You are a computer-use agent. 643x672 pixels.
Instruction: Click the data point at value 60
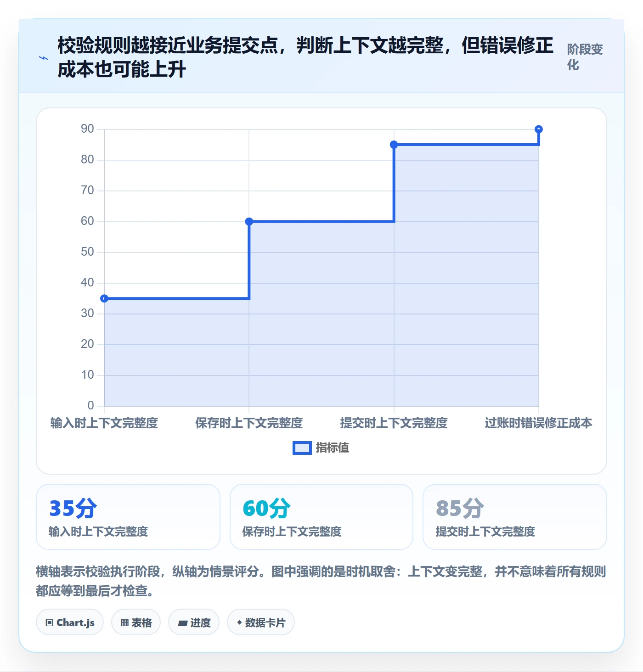pos(249,222)
